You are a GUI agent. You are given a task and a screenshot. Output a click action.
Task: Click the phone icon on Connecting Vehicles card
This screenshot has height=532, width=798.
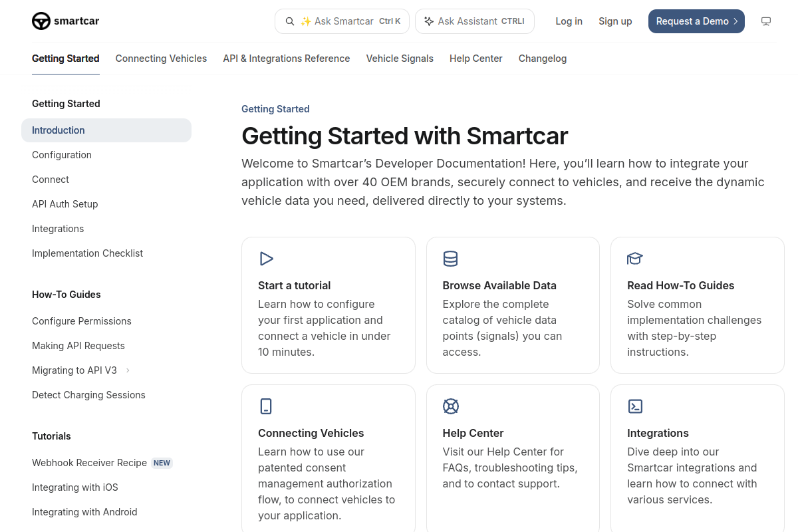[266, 406]
